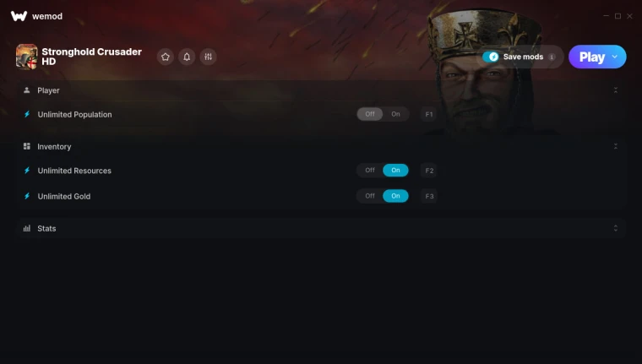The width and height of the screenshot is (642, 364).
Task: Open notifications bell icon
Action: tap(187, 57)
